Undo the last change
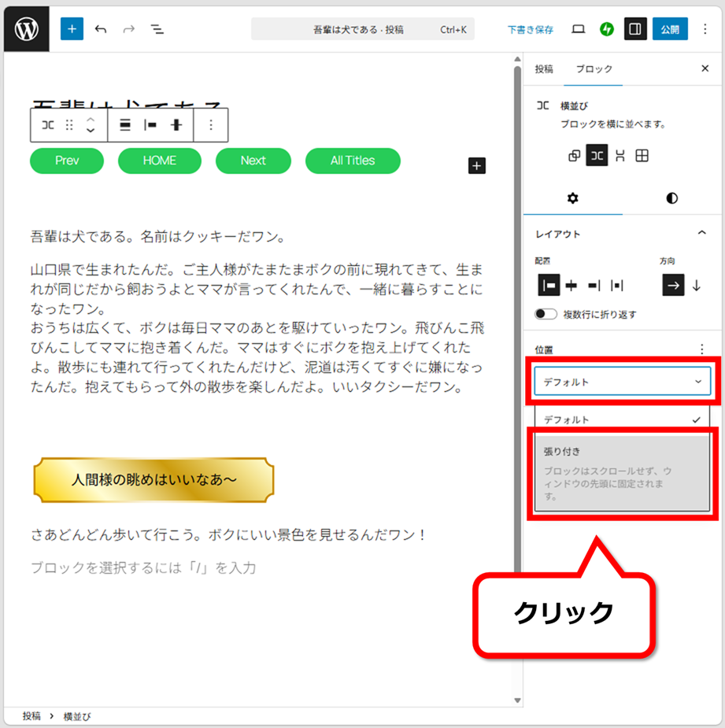 pyautogui.click(x=101, y=29)
